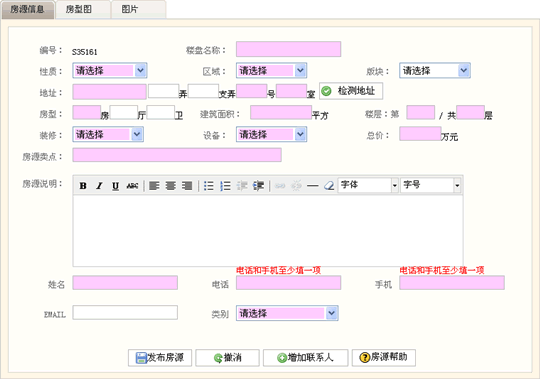Insert a hyperlink in the editor
This screenshot has width=540, height=379.
[x=280, y=186]
